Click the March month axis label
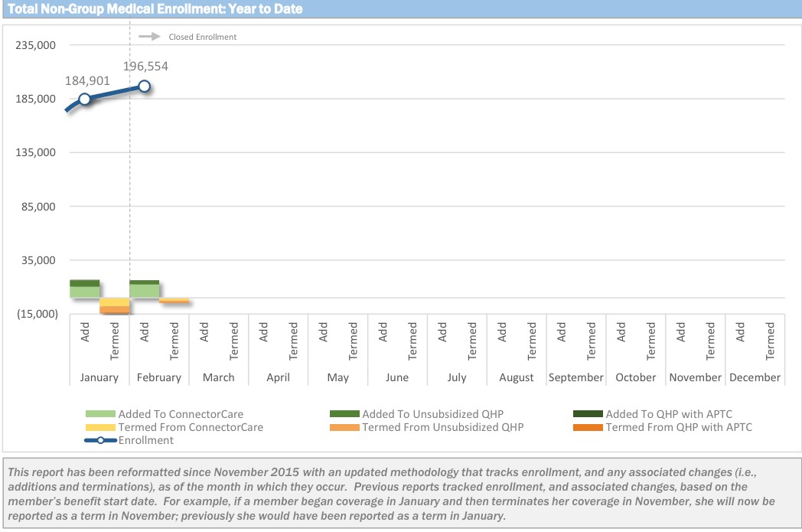The image size is (802, 532). (219, 377)
